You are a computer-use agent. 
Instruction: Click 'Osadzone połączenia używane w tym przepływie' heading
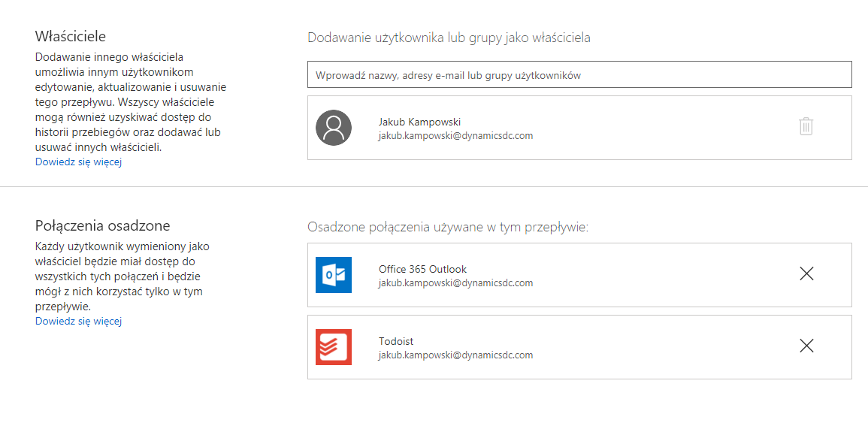pyautogui.click(x=448, y=228)
